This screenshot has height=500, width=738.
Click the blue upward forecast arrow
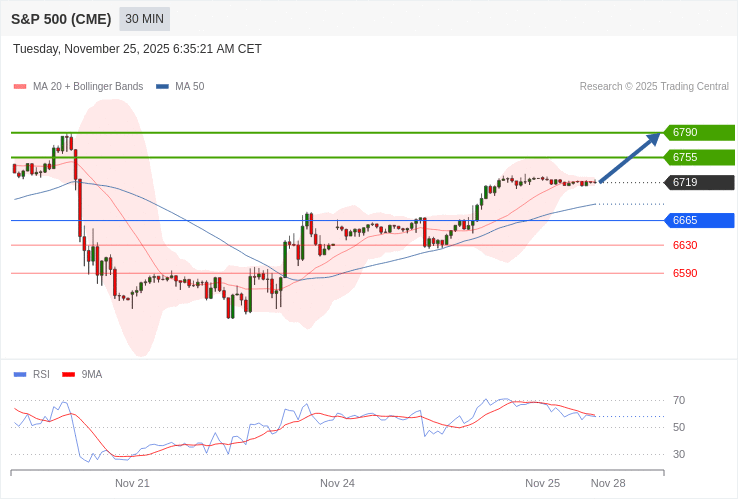pyautogui.click(x=631, y=157)
